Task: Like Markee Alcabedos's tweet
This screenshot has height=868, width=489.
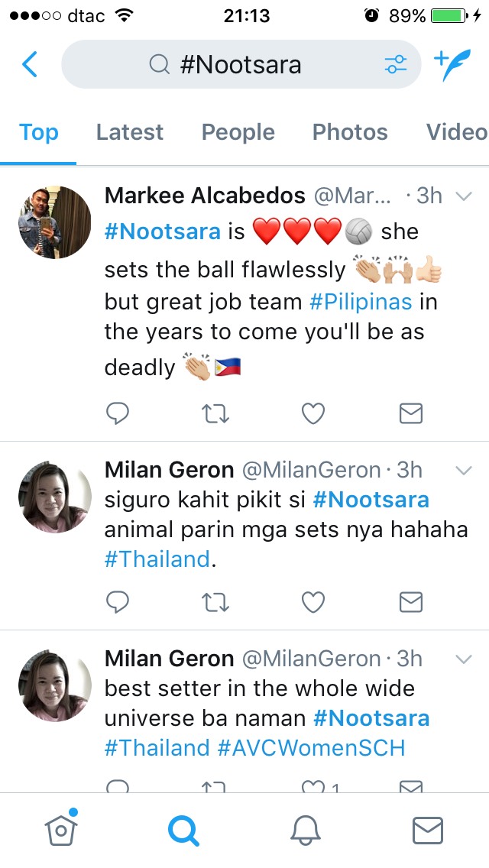Action: [x=313, y=413]
